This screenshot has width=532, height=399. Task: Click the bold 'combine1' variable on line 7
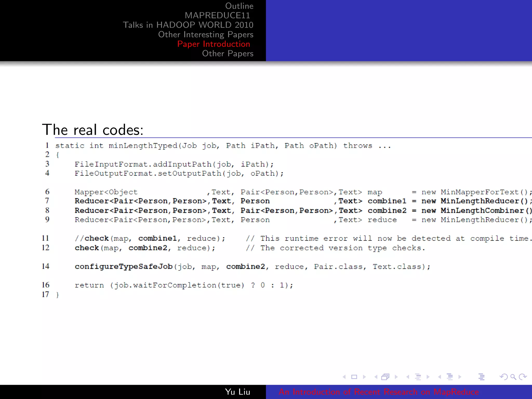pos(387,201)
